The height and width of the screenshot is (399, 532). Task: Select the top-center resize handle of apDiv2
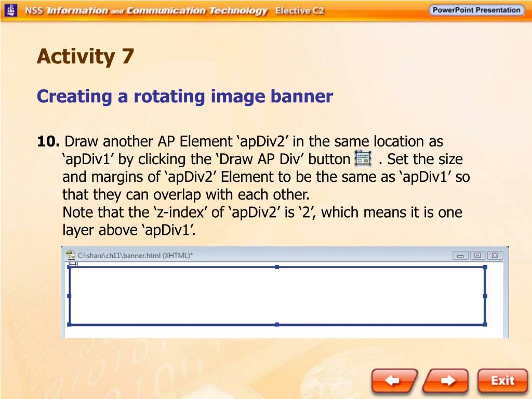(277, 267)
